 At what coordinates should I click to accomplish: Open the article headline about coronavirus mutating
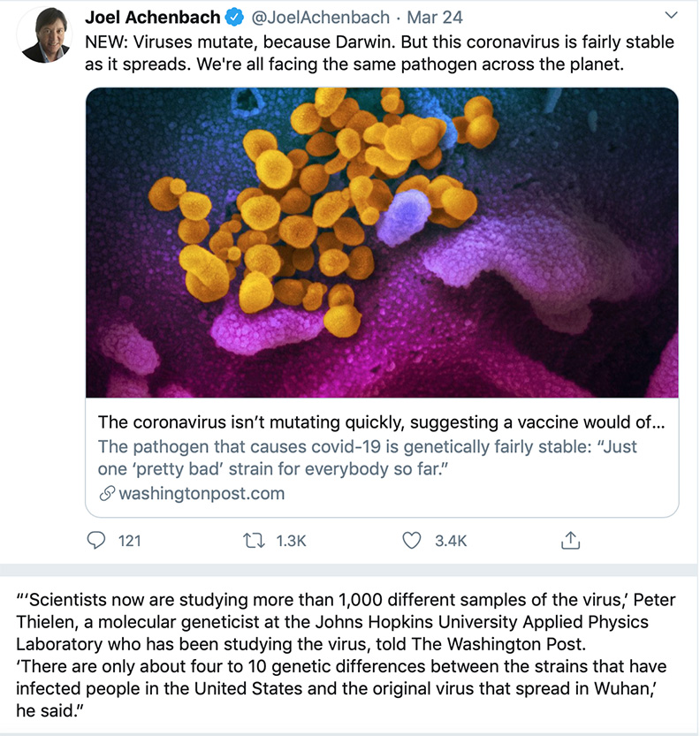click(x=381, y=422)
